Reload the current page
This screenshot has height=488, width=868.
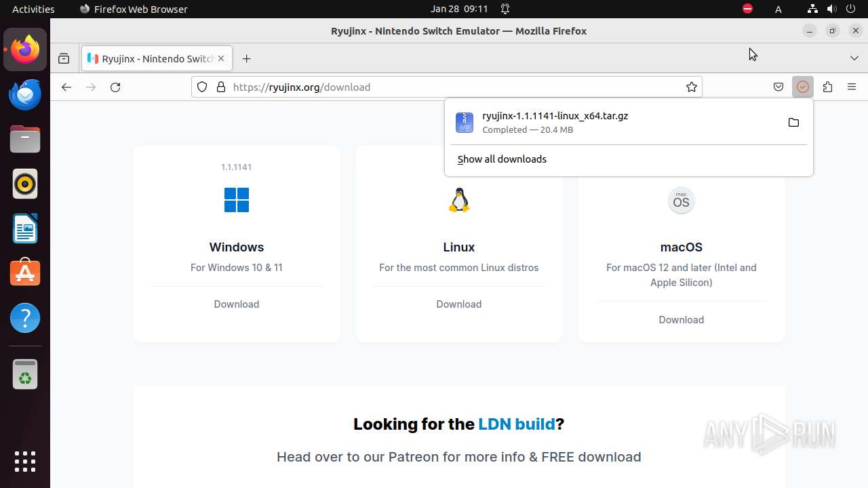pyautogui.click(x=115, y=87)
